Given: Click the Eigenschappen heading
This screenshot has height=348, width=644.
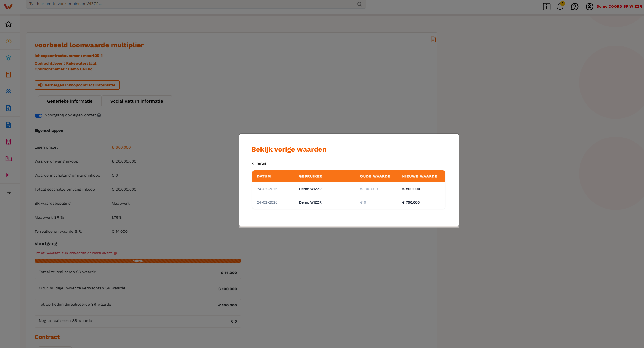Looking at the screenshot, I should 49,131.
